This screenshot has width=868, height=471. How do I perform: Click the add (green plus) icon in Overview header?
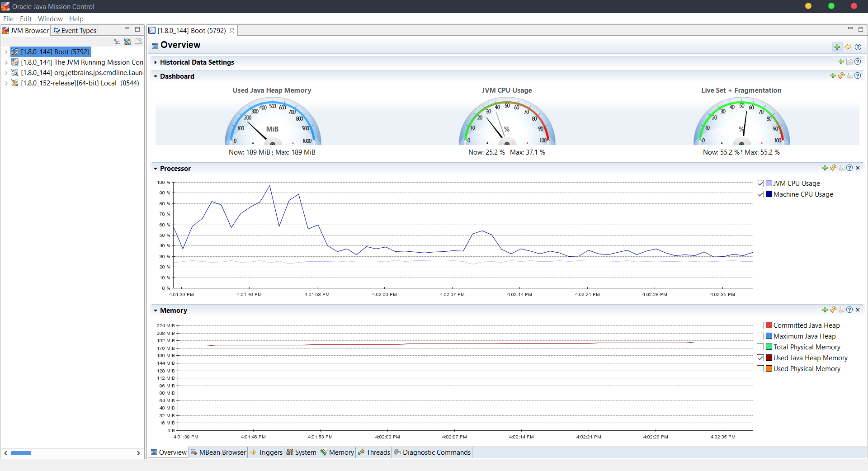point(837,47)
